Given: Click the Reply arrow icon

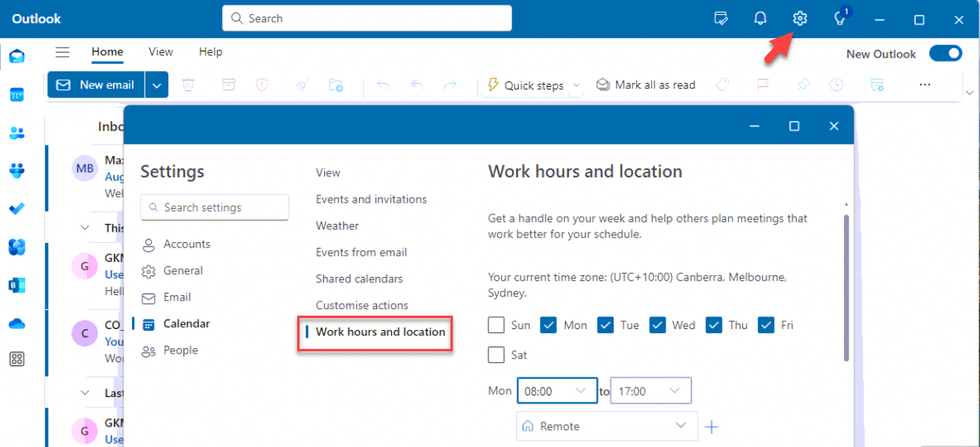Looking at the screenshot, I should 384,85.
